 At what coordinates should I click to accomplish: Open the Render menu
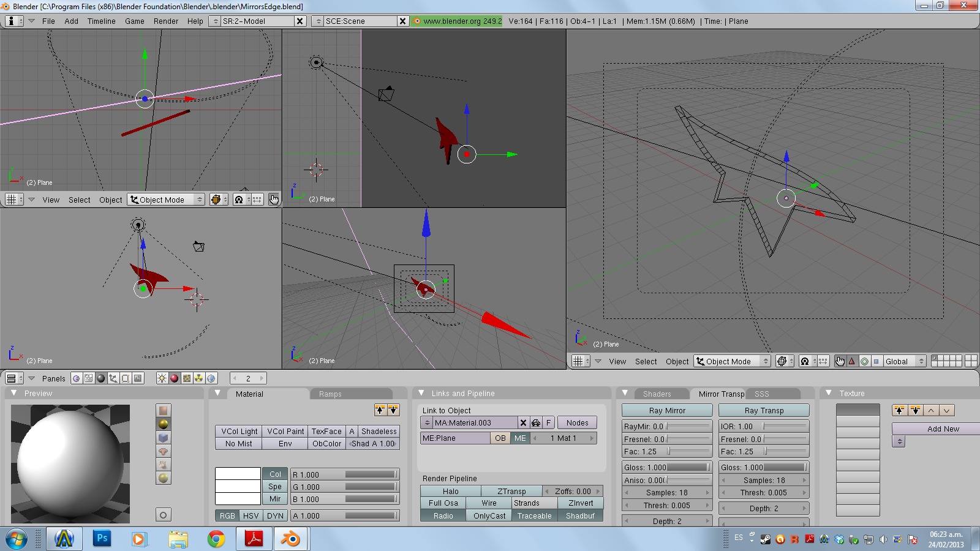click(166, 21)
